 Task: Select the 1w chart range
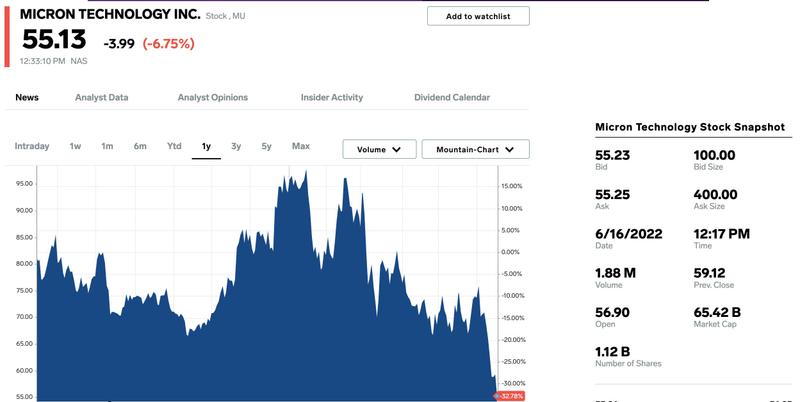76,146
